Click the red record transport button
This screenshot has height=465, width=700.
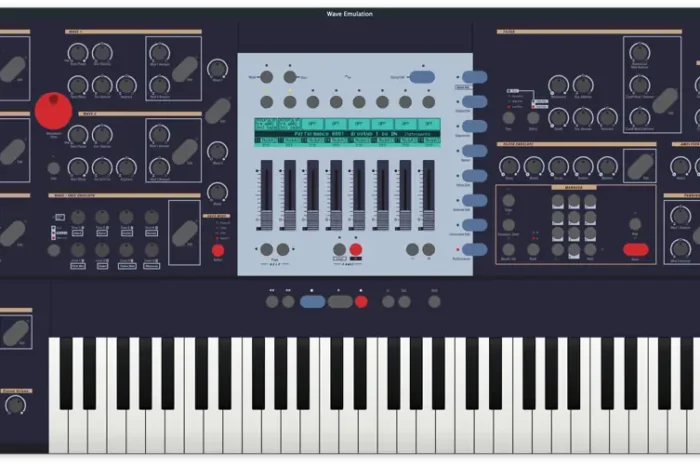[x=361, y=302]
